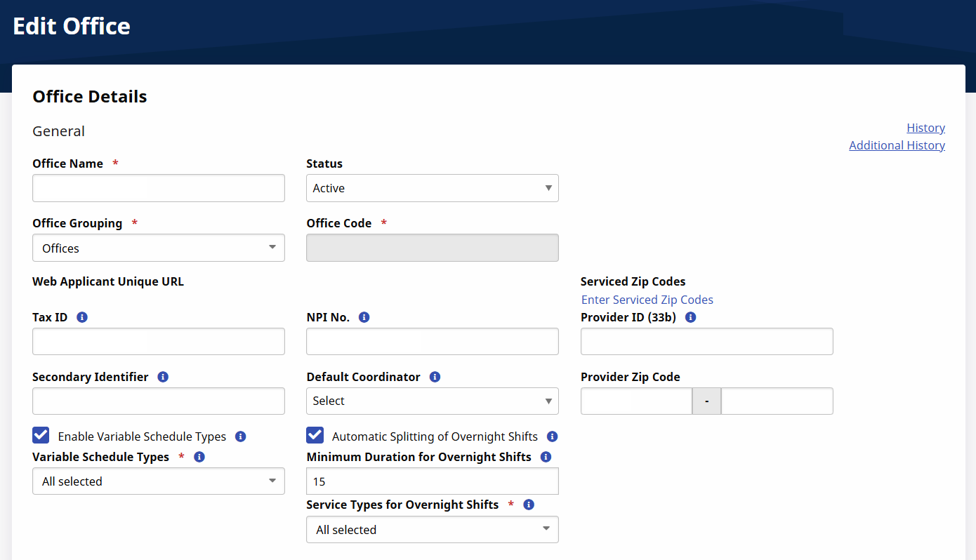Click the Enter Serviced Zip Codes link

[x=647, y=300]
